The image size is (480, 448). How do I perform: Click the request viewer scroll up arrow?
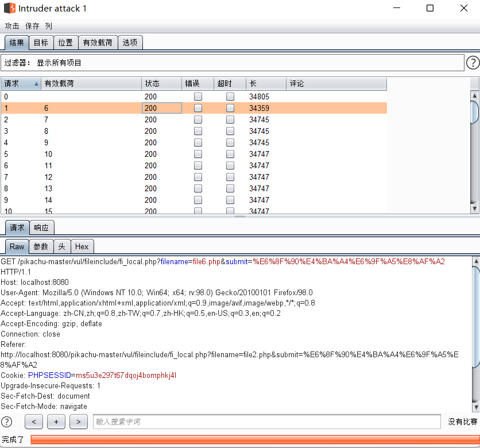click(x=476, y=261)
